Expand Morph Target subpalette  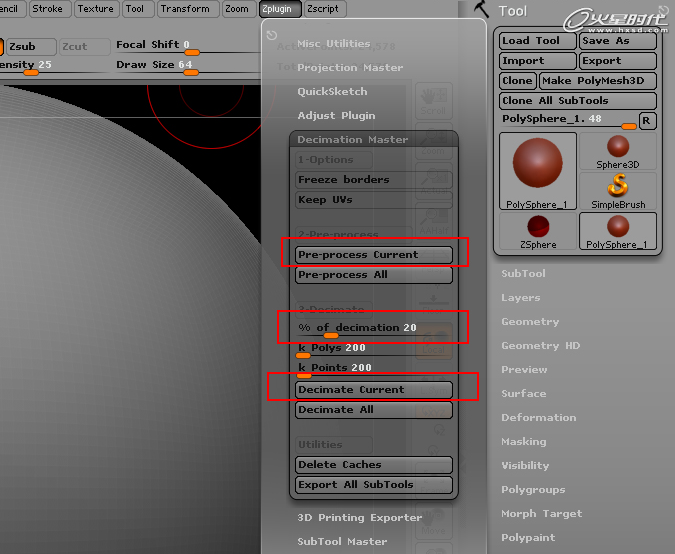tap(542, 514)
